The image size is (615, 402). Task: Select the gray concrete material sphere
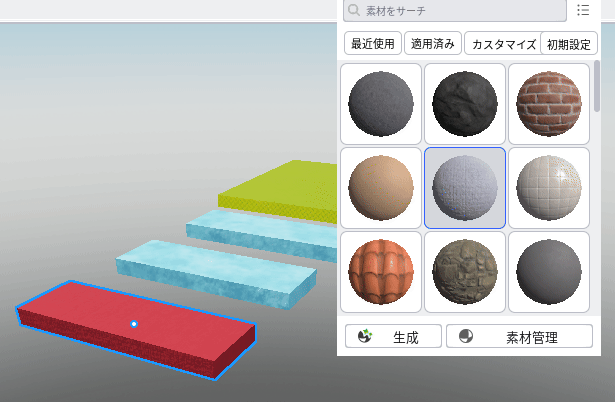point(381,104)
